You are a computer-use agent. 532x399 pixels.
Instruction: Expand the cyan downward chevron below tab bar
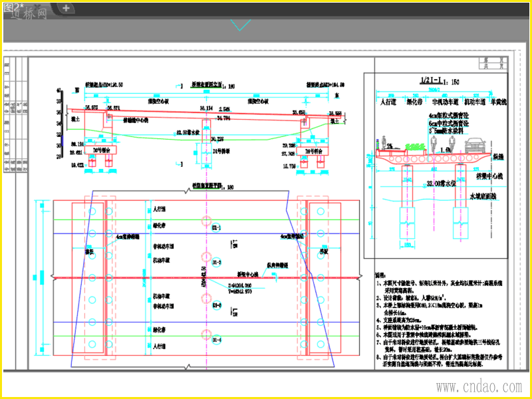tap(241, 25)
